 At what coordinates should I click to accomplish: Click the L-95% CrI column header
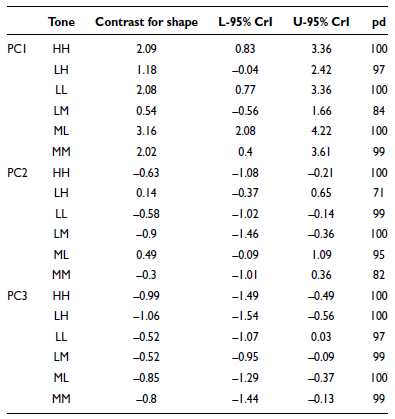pos(245,22)
